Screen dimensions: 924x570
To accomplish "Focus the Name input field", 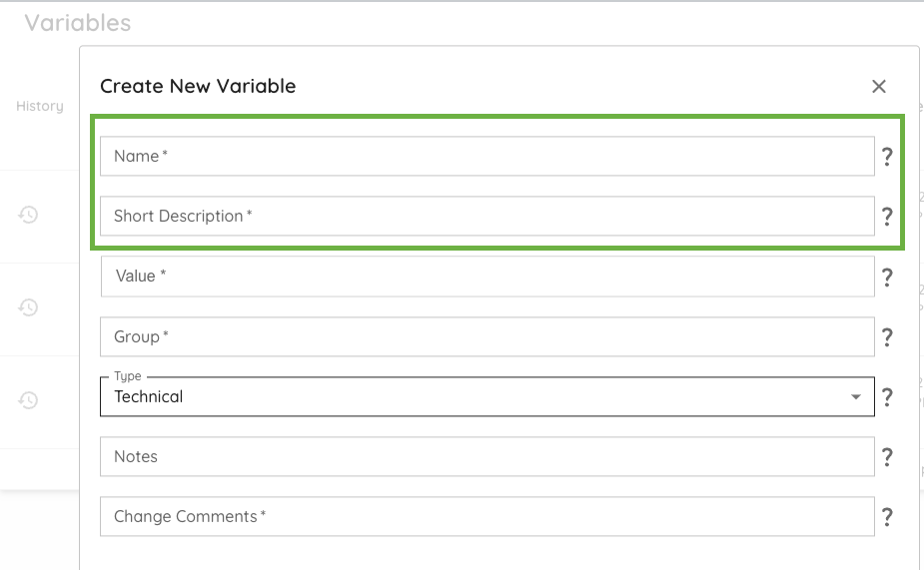I will coord(487,157).
